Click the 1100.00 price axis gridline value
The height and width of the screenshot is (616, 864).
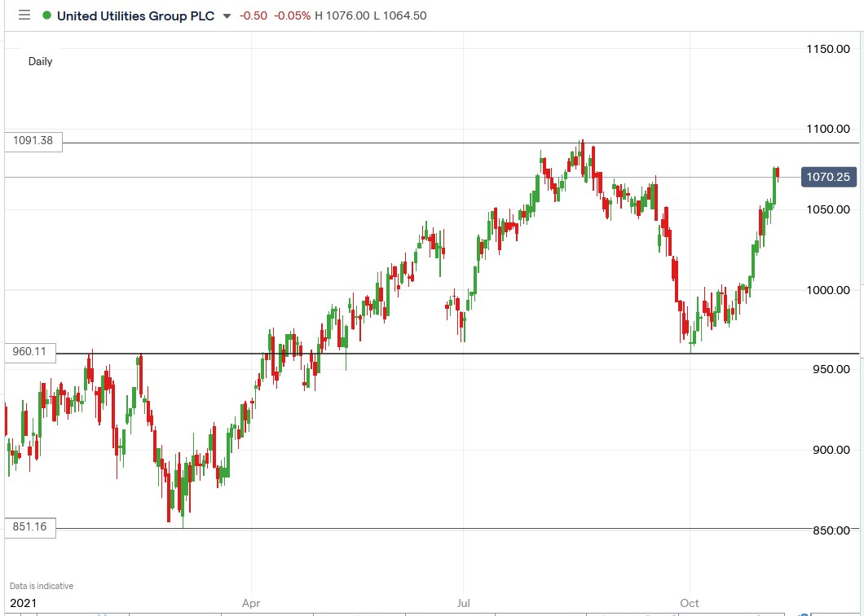[x=828, y=129]
